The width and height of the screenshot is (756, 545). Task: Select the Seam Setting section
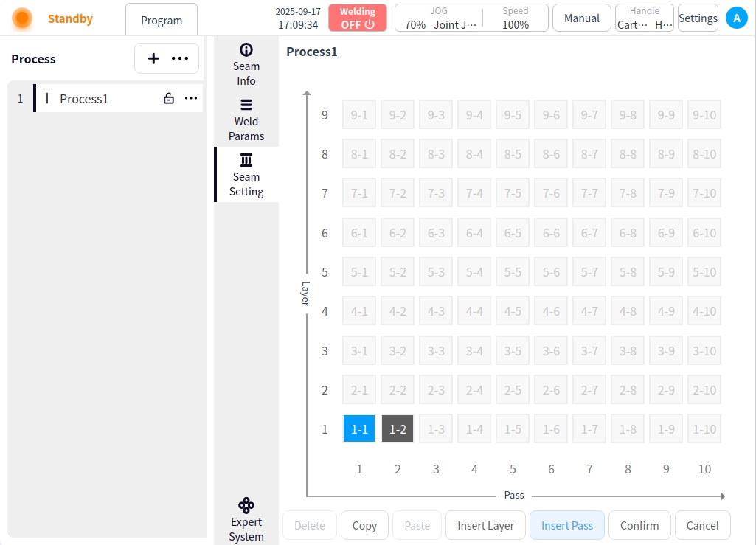point(246,175)
